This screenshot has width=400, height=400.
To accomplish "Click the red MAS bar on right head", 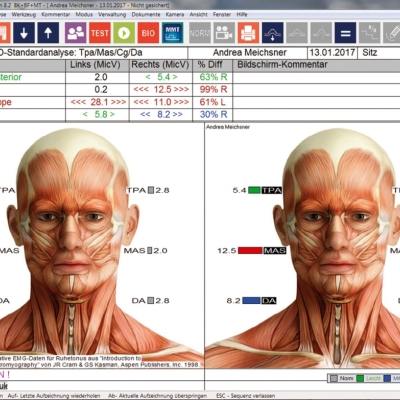I will 250,250.
